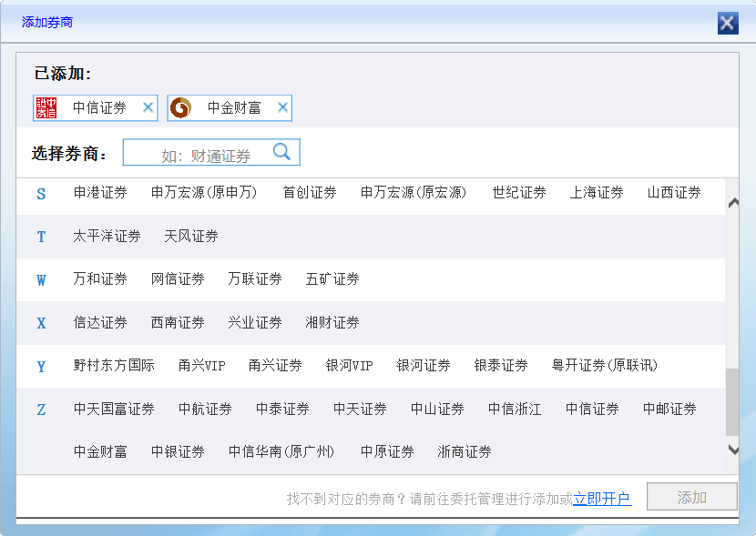Choose 甬兴证券 broker
The image size is (756, 536).
tap(275, 365)
